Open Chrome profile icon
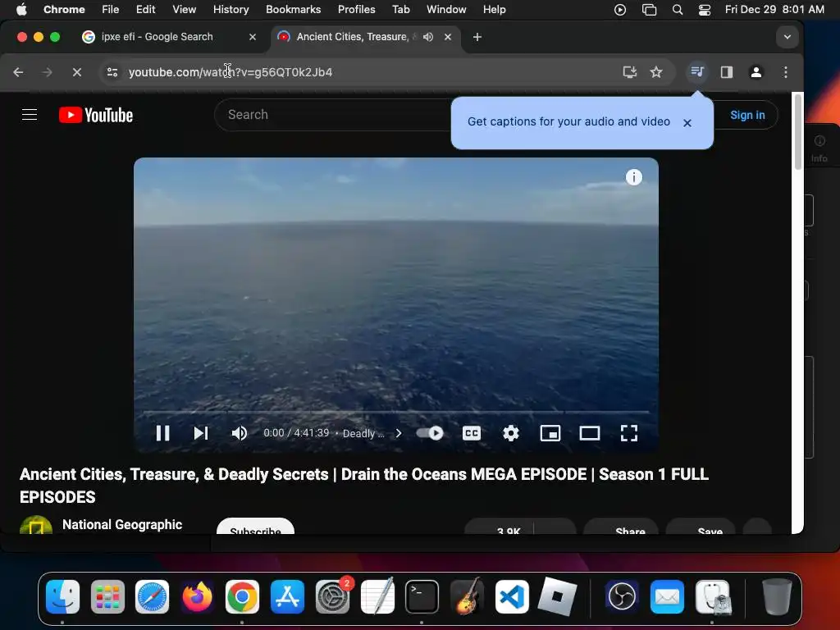 point(756,72)
